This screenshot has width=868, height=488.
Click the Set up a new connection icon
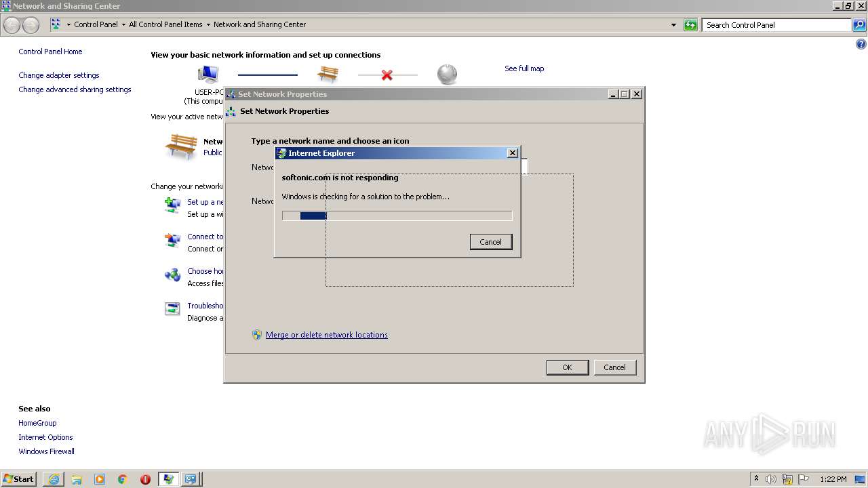(172, 205)
